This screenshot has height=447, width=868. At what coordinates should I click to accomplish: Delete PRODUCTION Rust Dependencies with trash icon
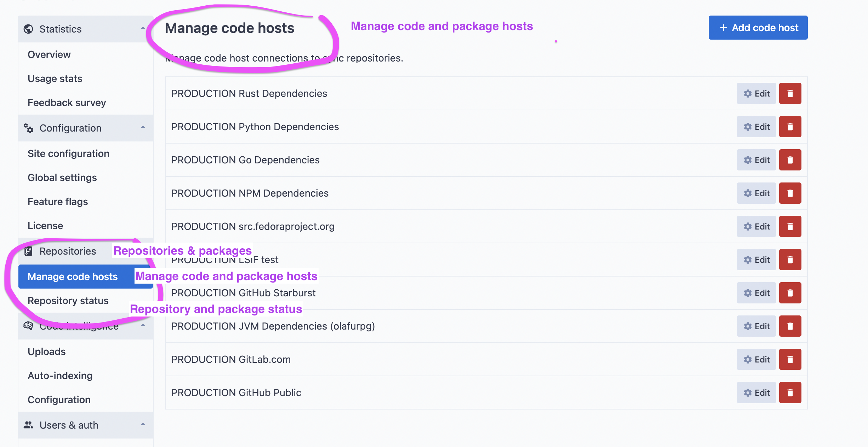[790, 93]
